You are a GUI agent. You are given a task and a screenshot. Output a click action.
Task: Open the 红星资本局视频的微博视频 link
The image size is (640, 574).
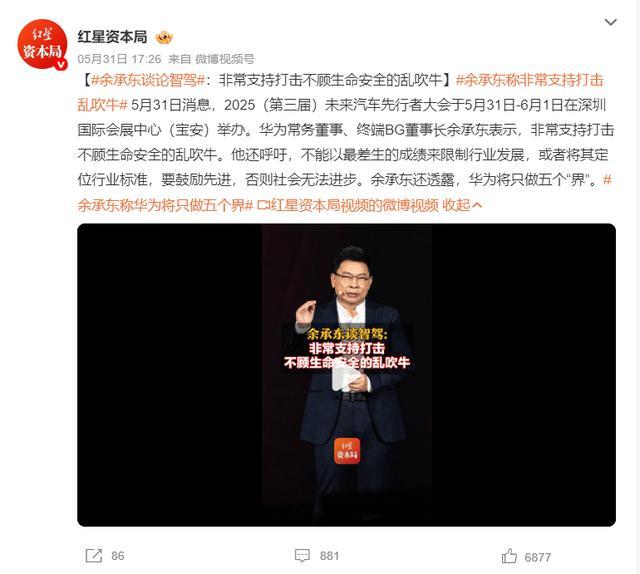(x=347, y=205)
